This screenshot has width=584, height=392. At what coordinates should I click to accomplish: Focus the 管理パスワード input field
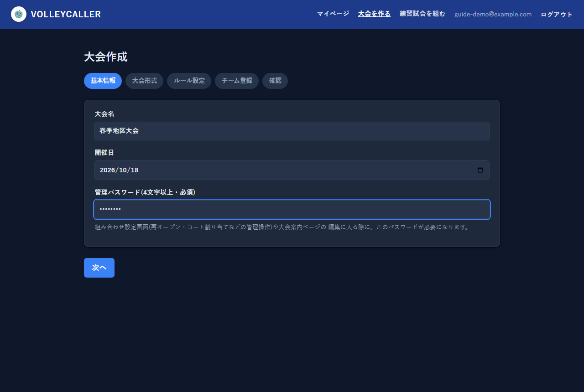(292, 209)
